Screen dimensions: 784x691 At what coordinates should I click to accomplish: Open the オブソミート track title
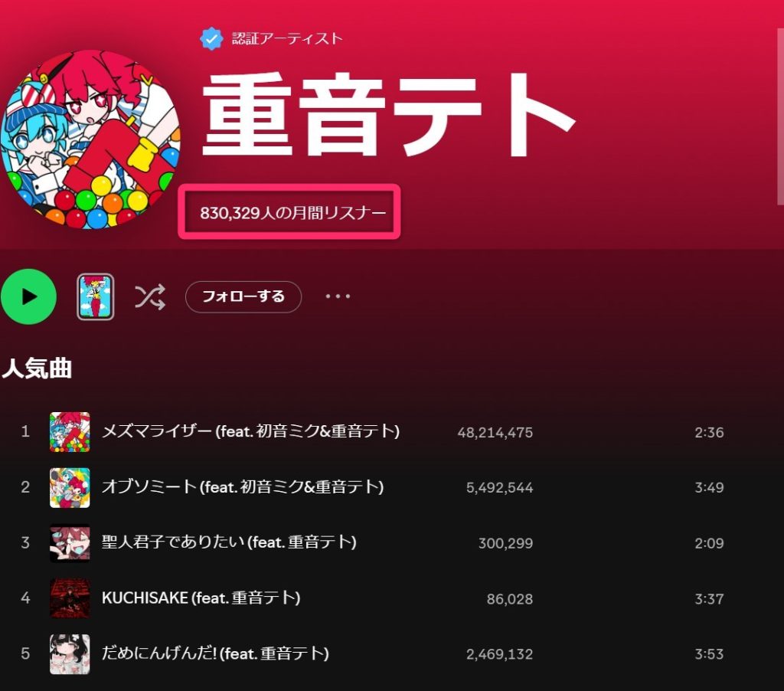click(x=243, y=487)
